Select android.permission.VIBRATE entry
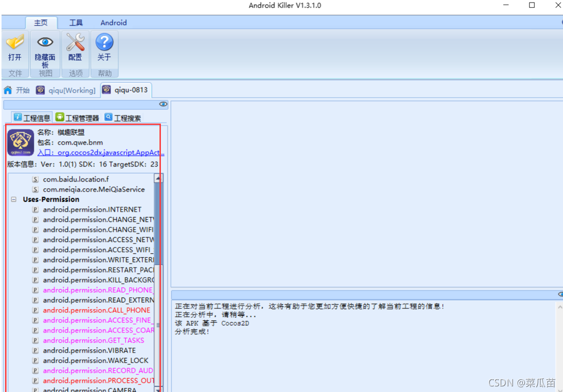563x392 pixels. click(x=90, y=350)
